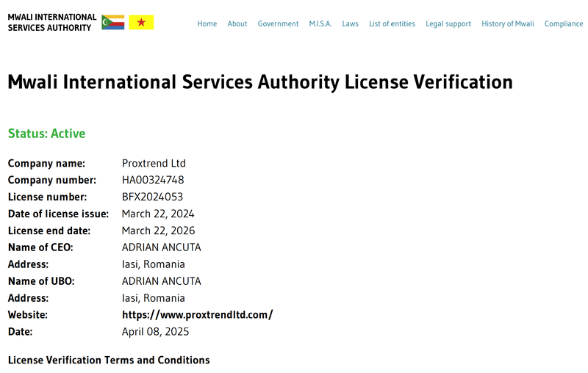Screen dimensions: 588x373
Task: Go to the About page
Action: 237,23
